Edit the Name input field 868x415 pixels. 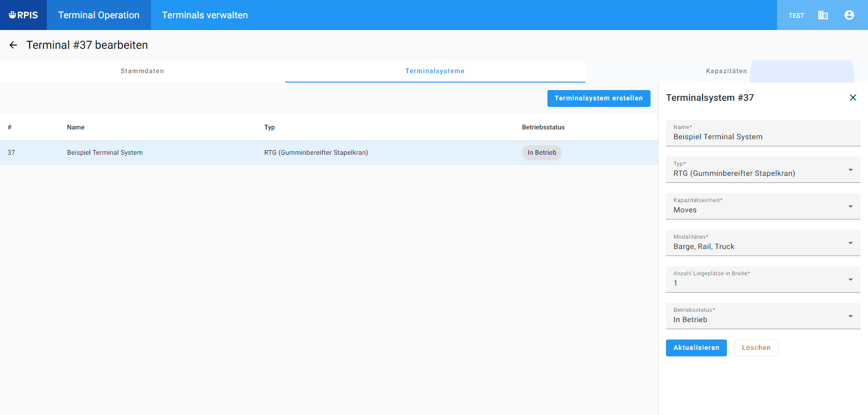pyautogui.click(x=763, y=133)
